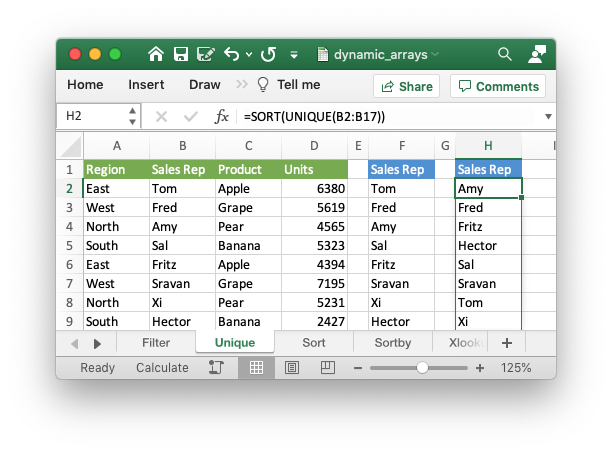
Task: Select column H header
Action: (488, 146)
